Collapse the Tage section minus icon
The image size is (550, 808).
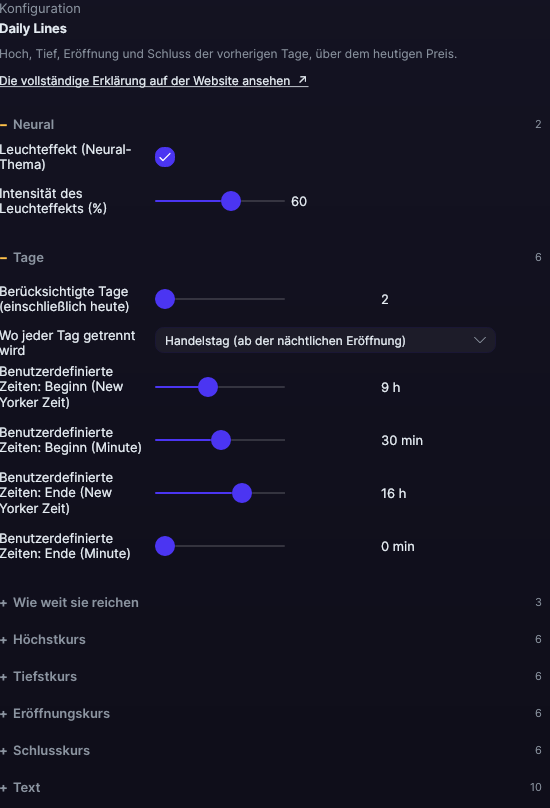pos(4,258)
